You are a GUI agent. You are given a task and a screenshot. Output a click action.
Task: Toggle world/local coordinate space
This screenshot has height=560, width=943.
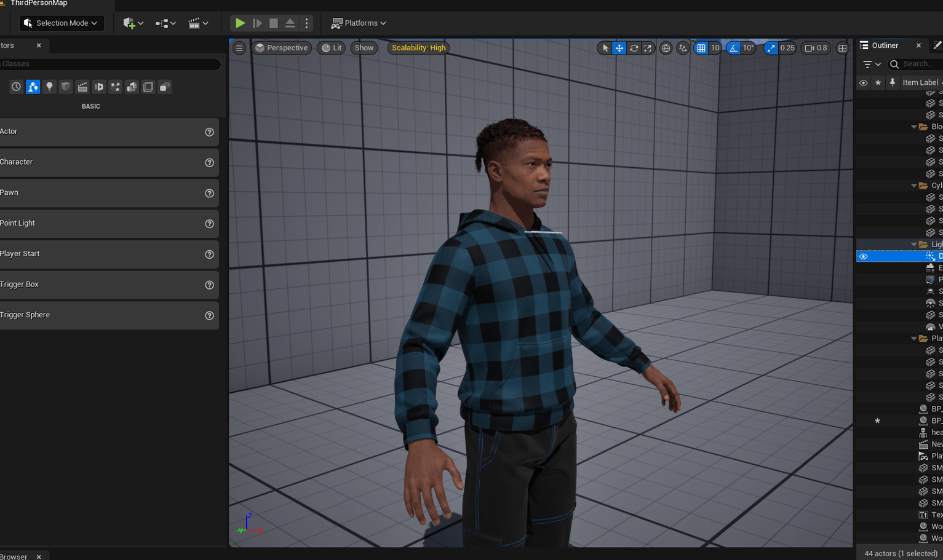tap(666, 48)
